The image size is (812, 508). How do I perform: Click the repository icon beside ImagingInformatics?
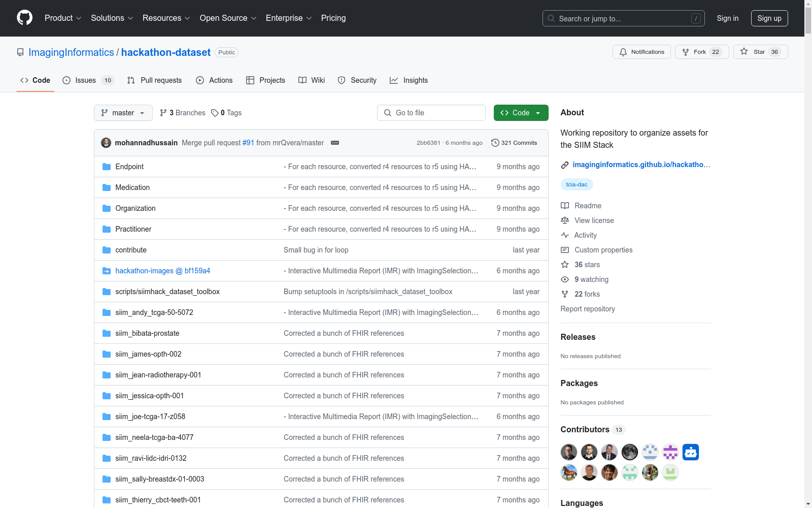(20, 52)
